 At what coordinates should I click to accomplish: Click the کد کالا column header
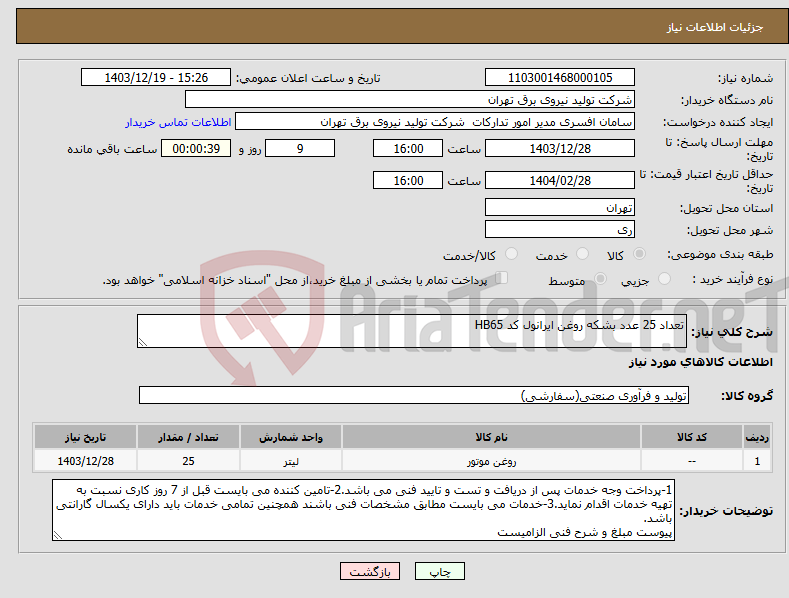(x=692, y=437)
